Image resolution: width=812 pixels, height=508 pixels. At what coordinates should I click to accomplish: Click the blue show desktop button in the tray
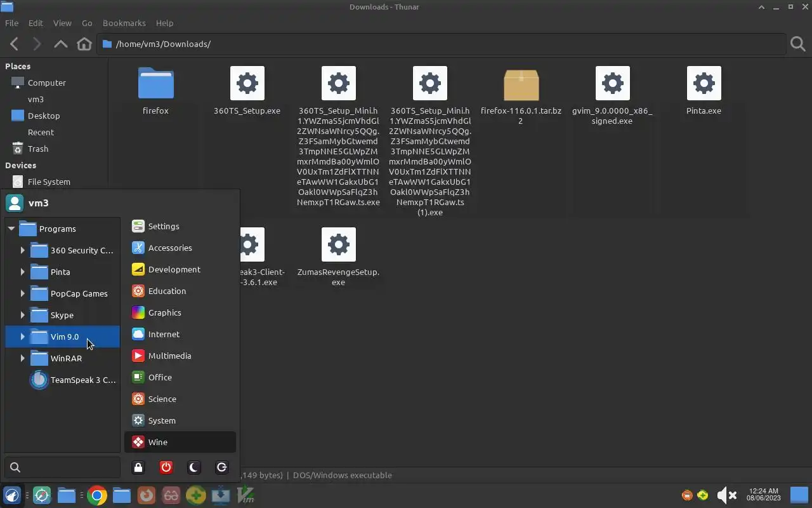799,495
